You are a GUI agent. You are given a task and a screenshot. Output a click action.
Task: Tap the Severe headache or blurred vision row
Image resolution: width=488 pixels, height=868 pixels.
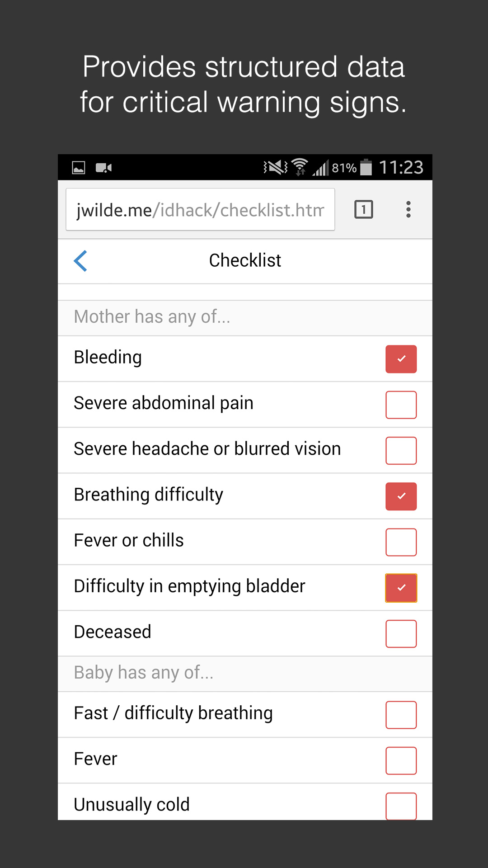[207, 449]
